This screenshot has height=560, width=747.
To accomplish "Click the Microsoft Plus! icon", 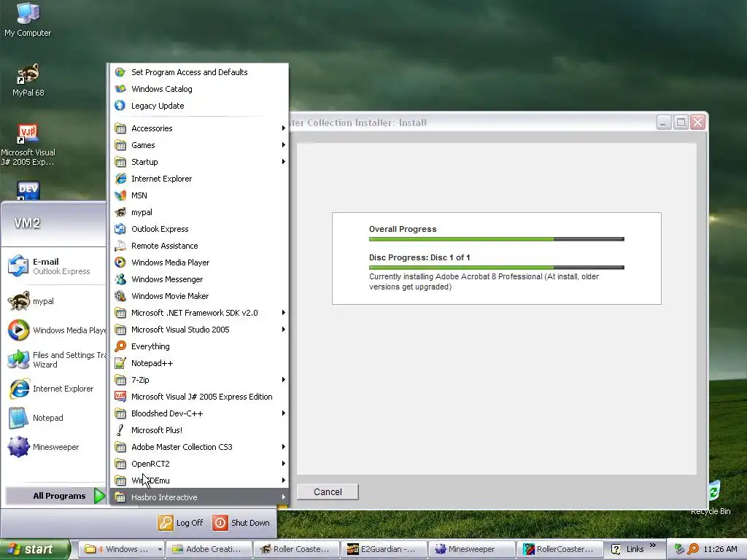I will (x=120, y=430).
